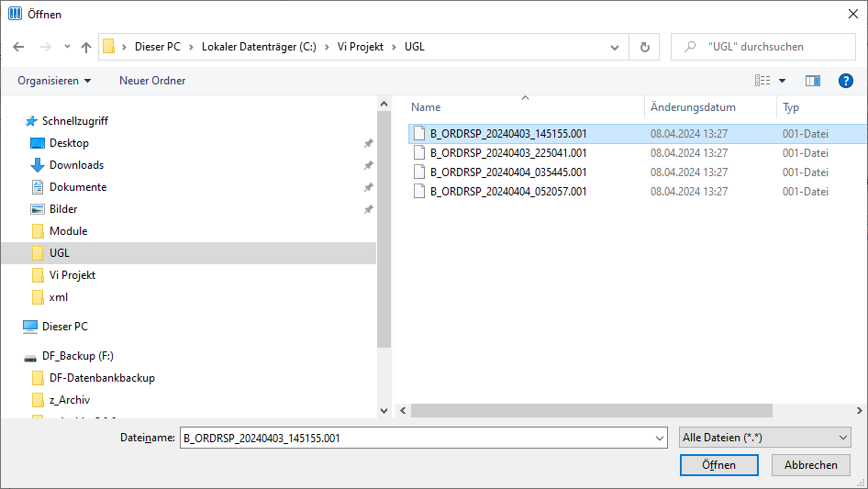Screen dimensions: 868x489
Task: Click the pin icon next to Downloads
Action: 368,165
